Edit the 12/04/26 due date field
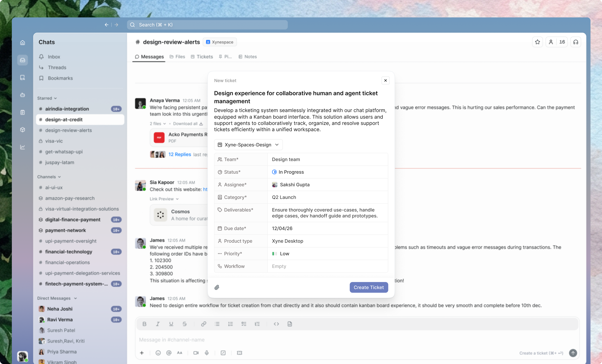The width and height of the screenshot is (602, 364). point(327,228)
